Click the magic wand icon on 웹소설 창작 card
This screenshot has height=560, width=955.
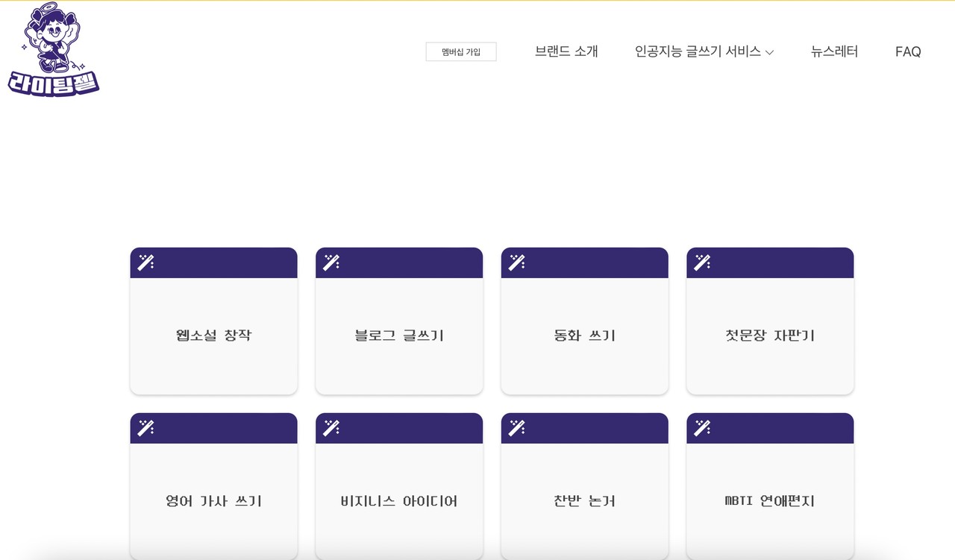tap(145, 262)
